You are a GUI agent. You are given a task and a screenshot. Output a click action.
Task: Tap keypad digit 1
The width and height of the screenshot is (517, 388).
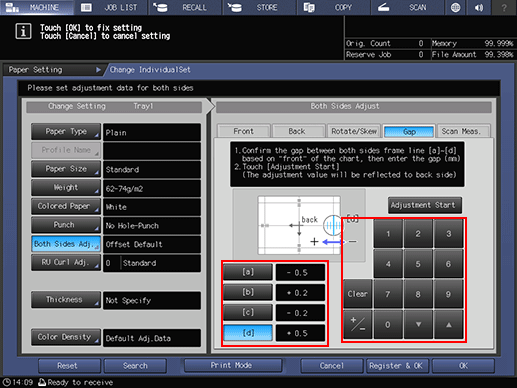[x=388, y=233]
